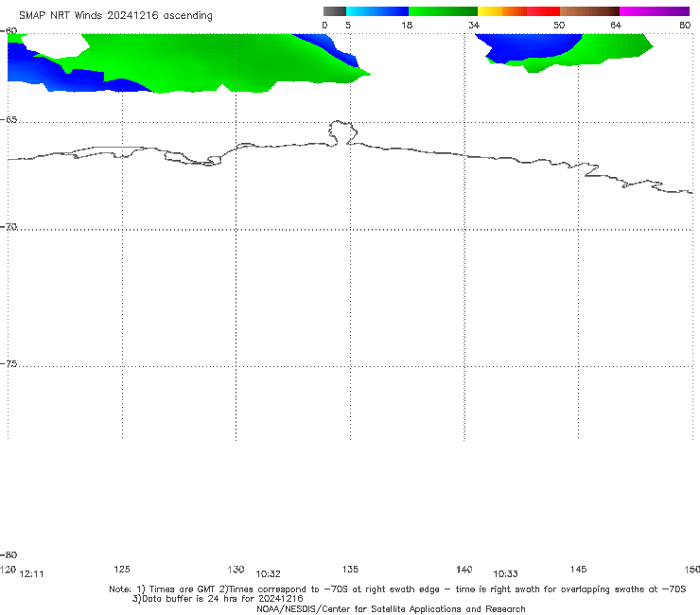Viewport: 700px width, 615px height.
Task: Click the magenta-purple segment of the color bar
Action: coord(655,11)
